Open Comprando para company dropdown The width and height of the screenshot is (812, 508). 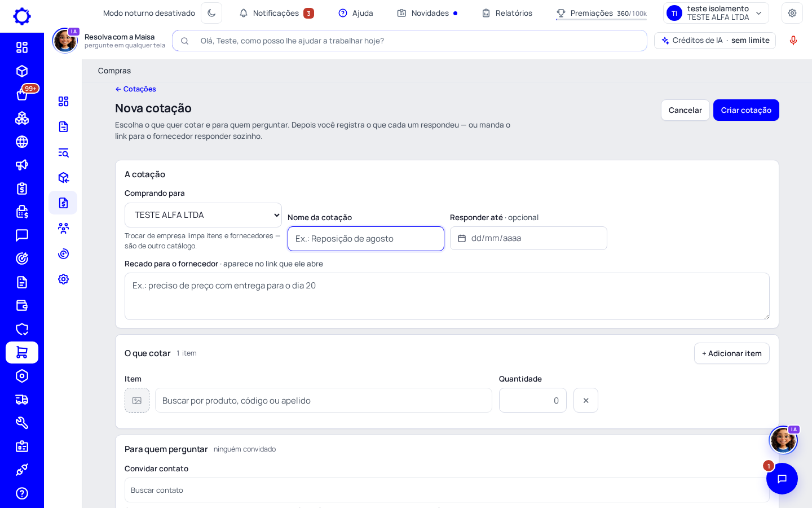[203, 215]
